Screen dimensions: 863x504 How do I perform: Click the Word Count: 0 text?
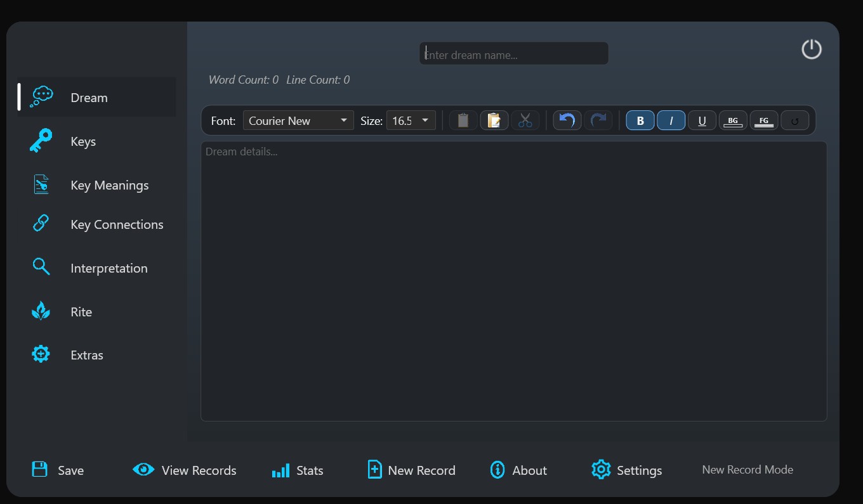pyautogui.click(x=244, y=80)
